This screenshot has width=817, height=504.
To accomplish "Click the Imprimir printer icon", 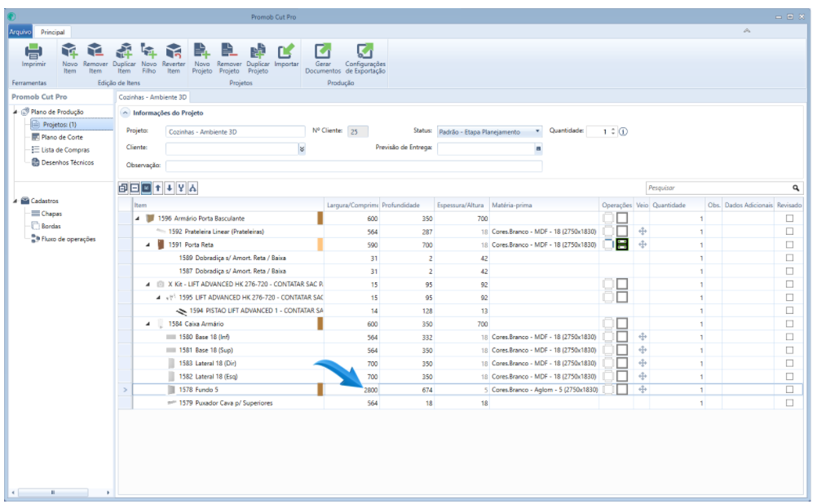I will point(33,52).
